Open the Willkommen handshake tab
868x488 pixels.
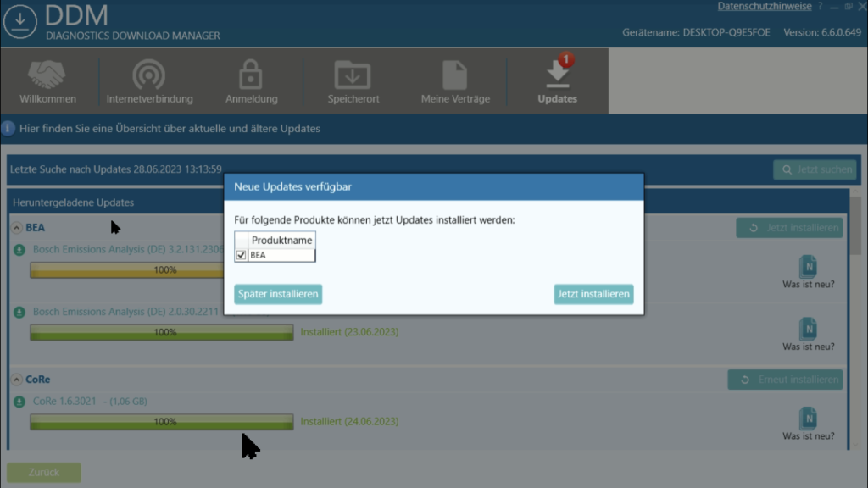click(47, 81)
